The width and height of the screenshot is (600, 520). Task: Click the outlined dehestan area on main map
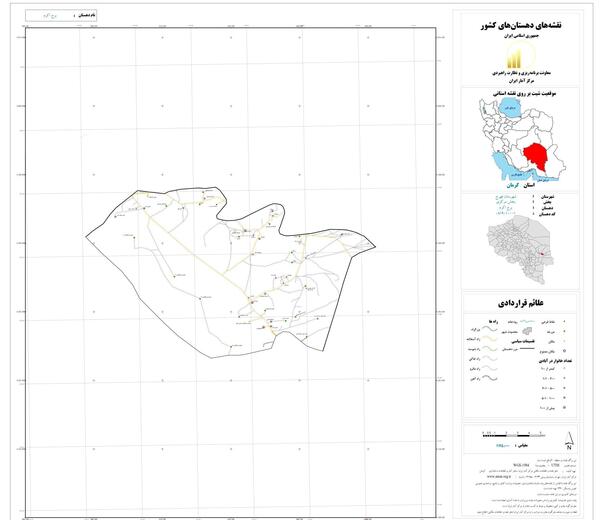tap(230, 274)
